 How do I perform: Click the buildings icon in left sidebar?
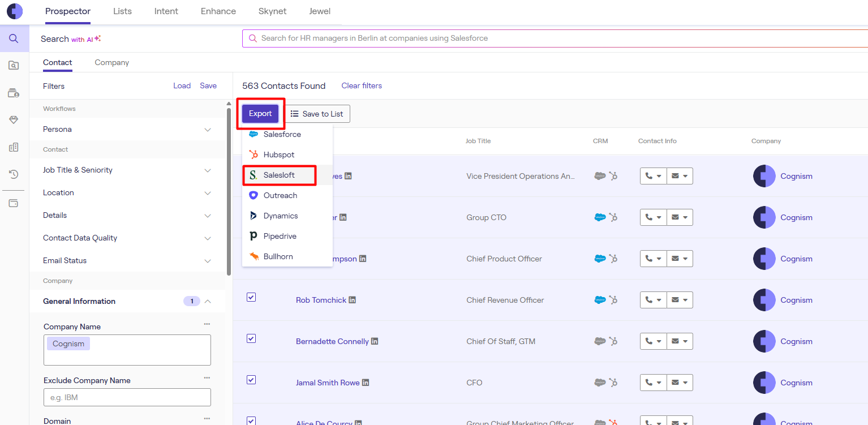tap(14, 147)
